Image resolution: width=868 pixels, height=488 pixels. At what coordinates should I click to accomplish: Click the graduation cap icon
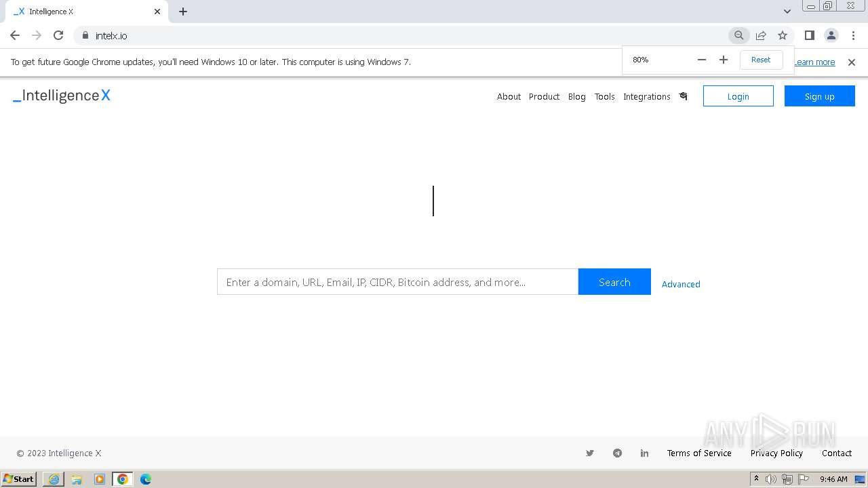pos(684,96)
